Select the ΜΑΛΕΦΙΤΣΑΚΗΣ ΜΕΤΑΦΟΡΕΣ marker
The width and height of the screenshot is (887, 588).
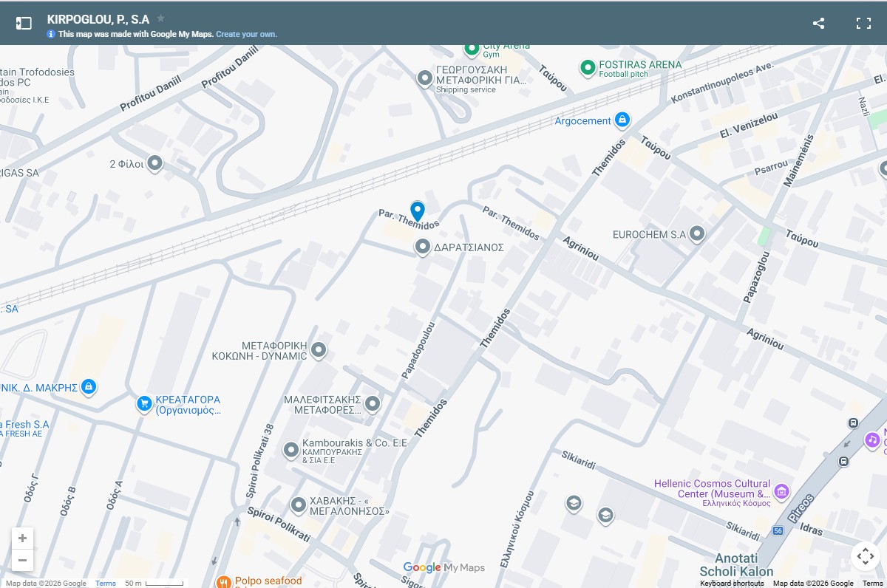pyautogui.click(x=373, y=403)
